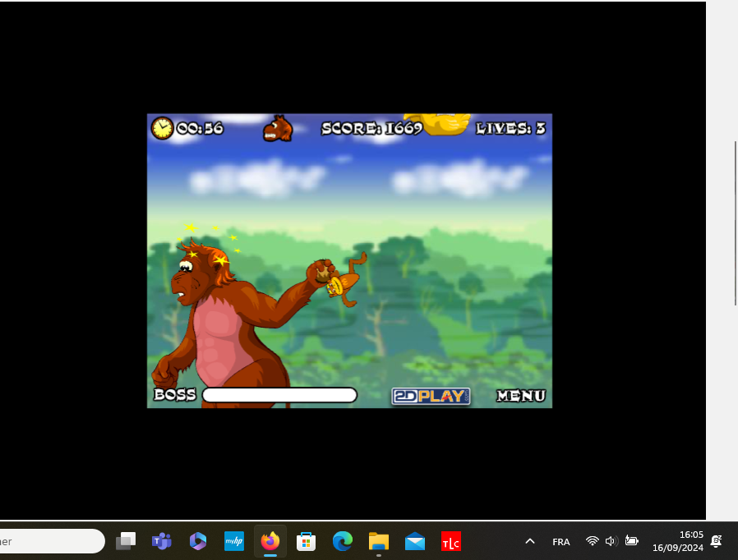Launch Microsoft Edge from taskbar
The width and height of the screenshot is (738, 560).
point(342,541)
